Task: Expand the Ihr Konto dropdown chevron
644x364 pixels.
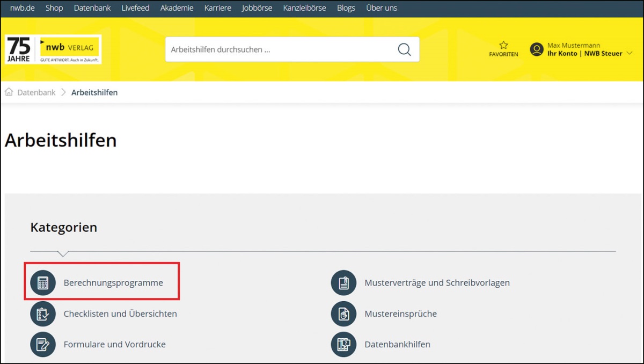Action: [630, 53]
